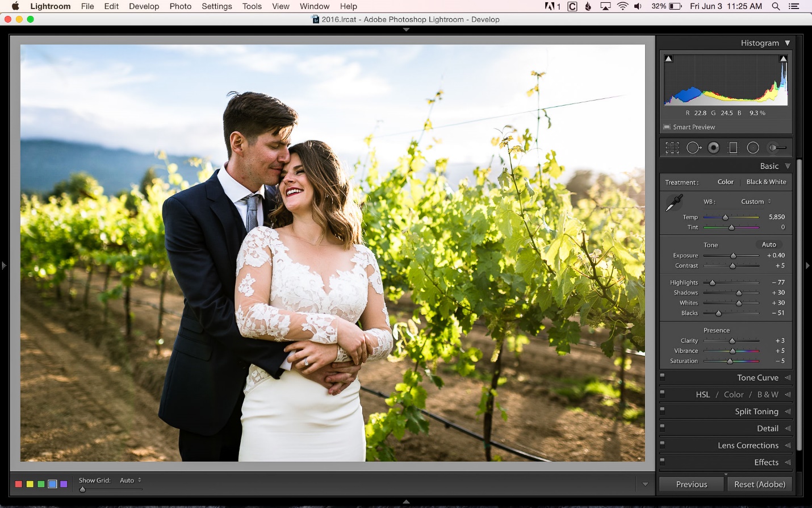Pick the White Balance Selector eyedropper
The width and height of the screenshot is (812, 508).
tap(674, 203)
